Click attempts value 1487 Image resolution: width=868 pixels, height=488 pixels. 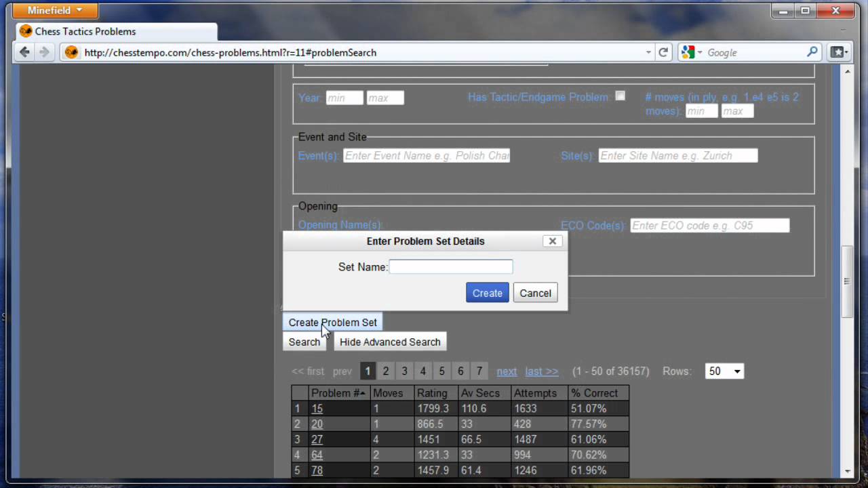coord(526,439)
